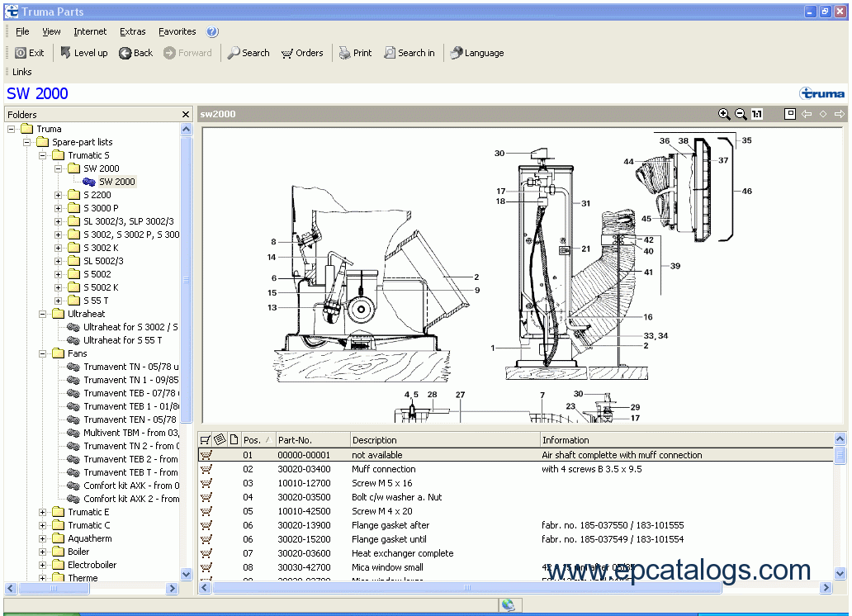Click the Folders tree scroll up arrow
The image size is (852, 616).
point(186,130)
